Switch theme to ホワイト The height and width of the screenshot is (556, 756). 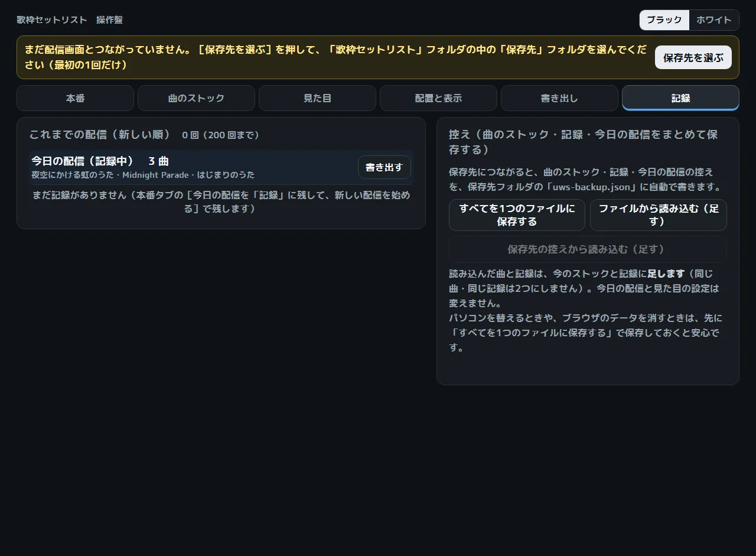714,20
